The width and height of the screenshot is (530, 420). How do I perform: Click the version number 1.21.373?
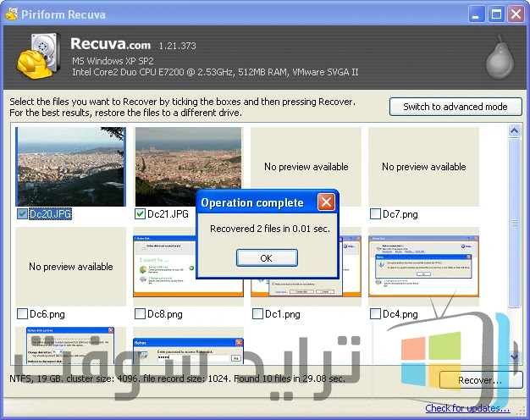pos(178,46)
